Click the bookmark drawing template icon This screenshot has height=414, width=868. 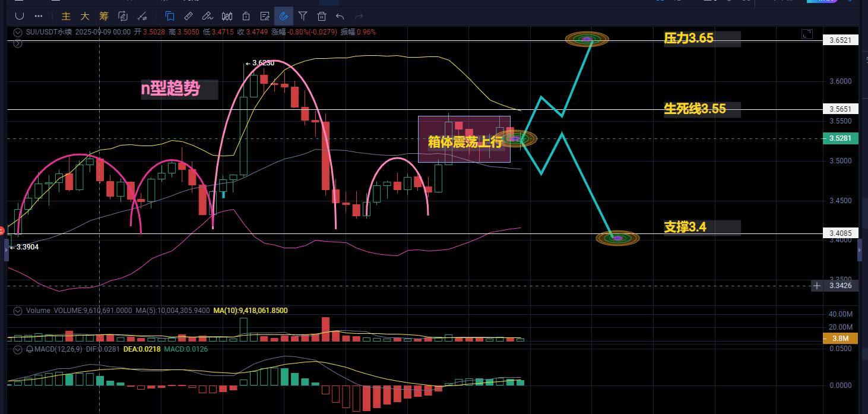tap(170, 16)
